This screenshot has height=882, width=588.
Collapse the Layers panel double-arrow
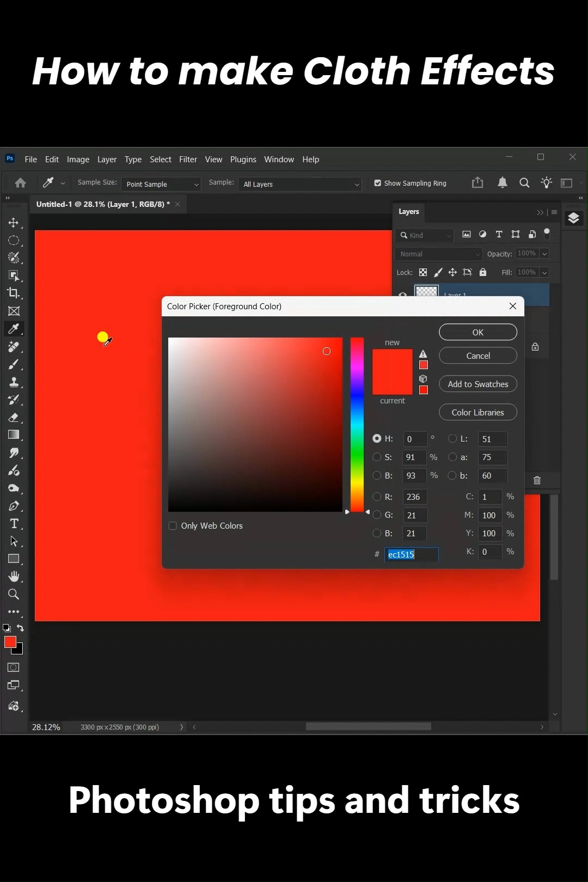[x=540, y=212]
